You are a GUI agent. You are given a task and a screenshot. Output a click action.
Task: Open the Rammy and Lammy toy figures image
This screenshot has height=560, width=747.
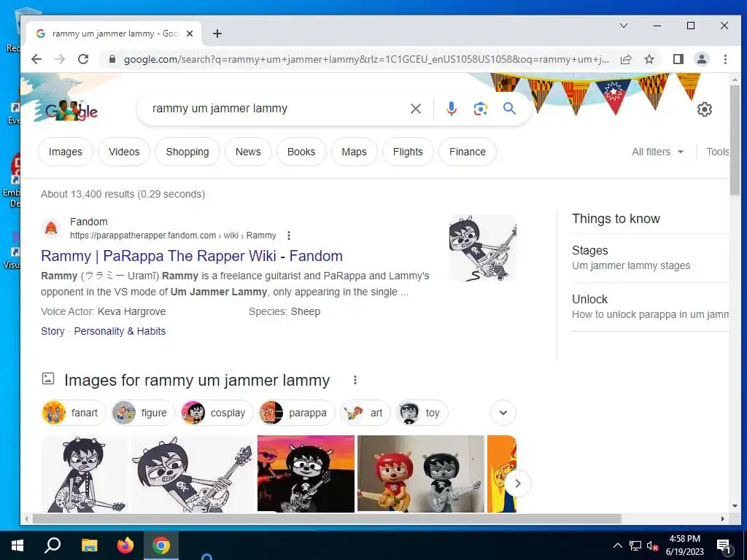coord(421,474)
